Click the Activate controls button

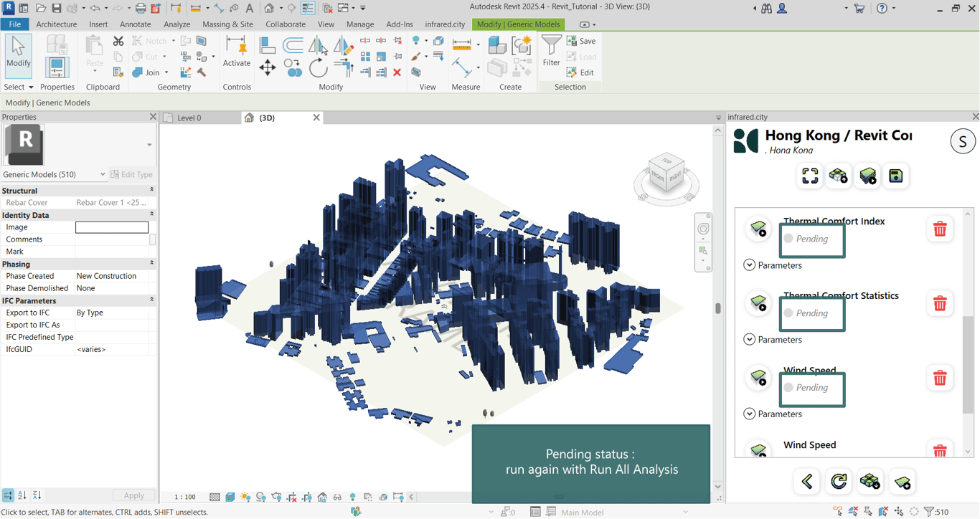point(236,52)
